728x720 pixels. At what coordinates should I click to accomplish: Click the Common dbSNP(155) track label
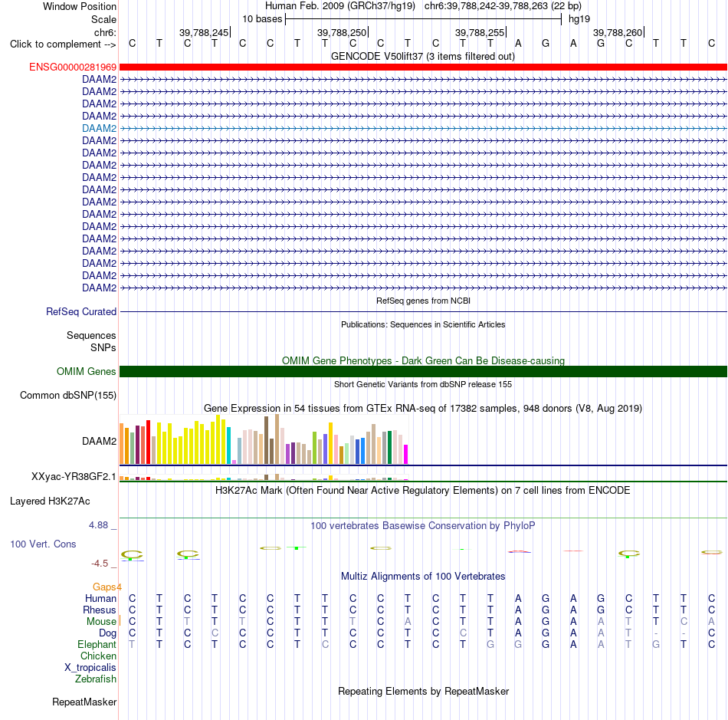[68, 396]
